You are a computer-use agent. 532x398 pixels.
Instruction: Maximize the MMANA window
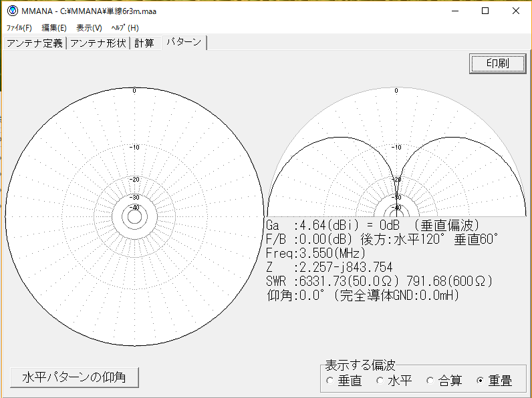[x=485, y=11]
